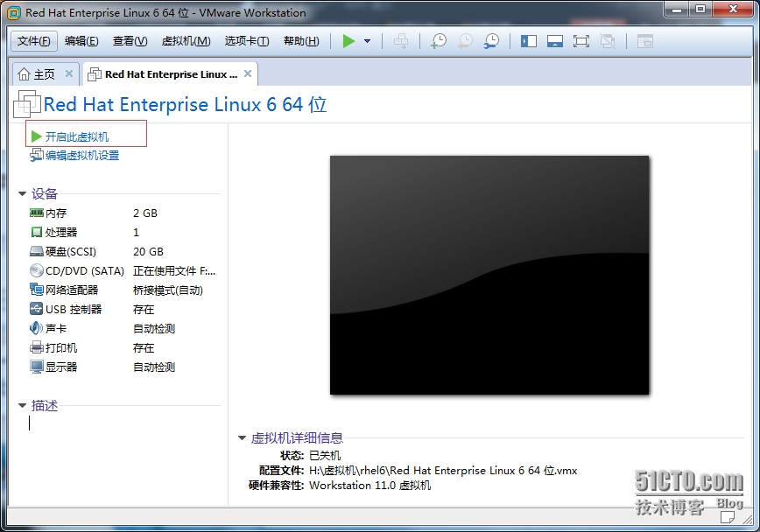This screenshot has height=532, width=760.
Task: Select the 网络适配器 network adapter icon
Action: tap(37, 290)
